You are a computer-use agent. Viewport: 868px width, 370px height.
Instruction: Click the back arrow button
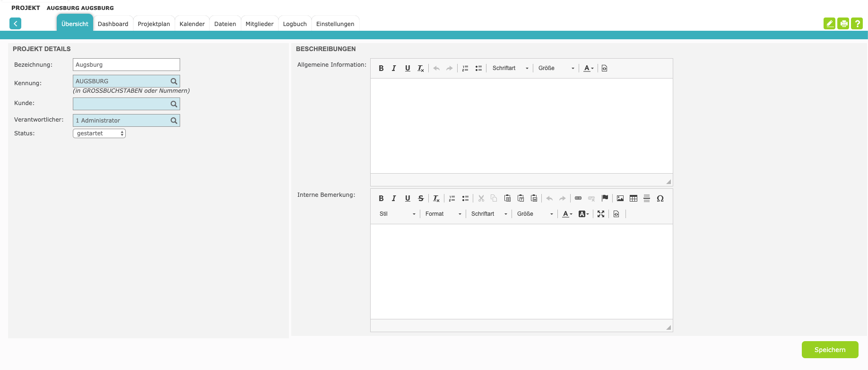(x=15, y=24)
